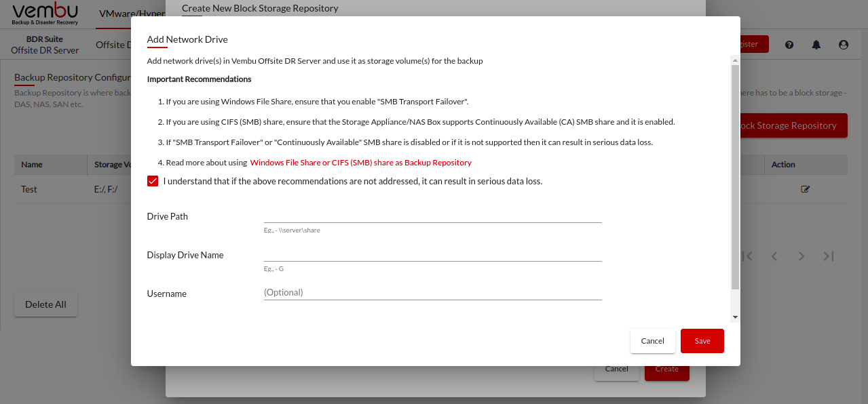Click the Vembu logo
This screenshot has height=404, width=868.
45,14
